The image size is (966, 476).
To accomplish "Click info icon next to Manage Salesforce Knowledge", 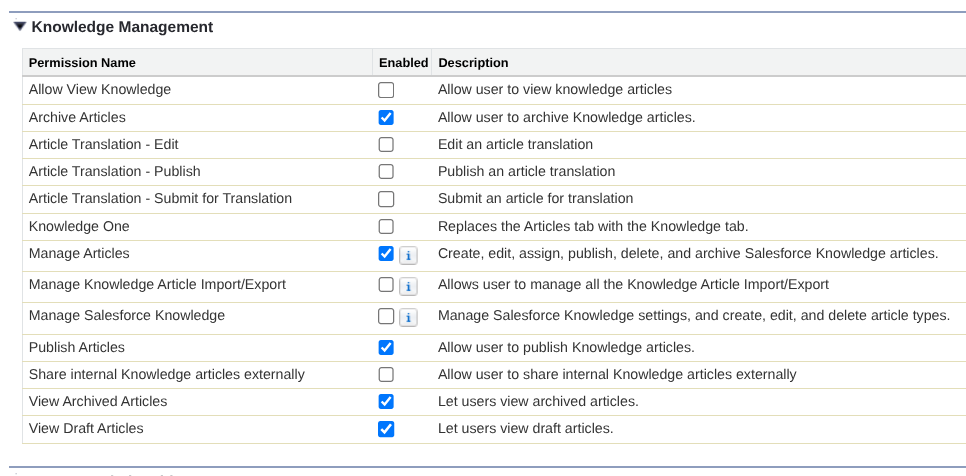I will (408, 317).
